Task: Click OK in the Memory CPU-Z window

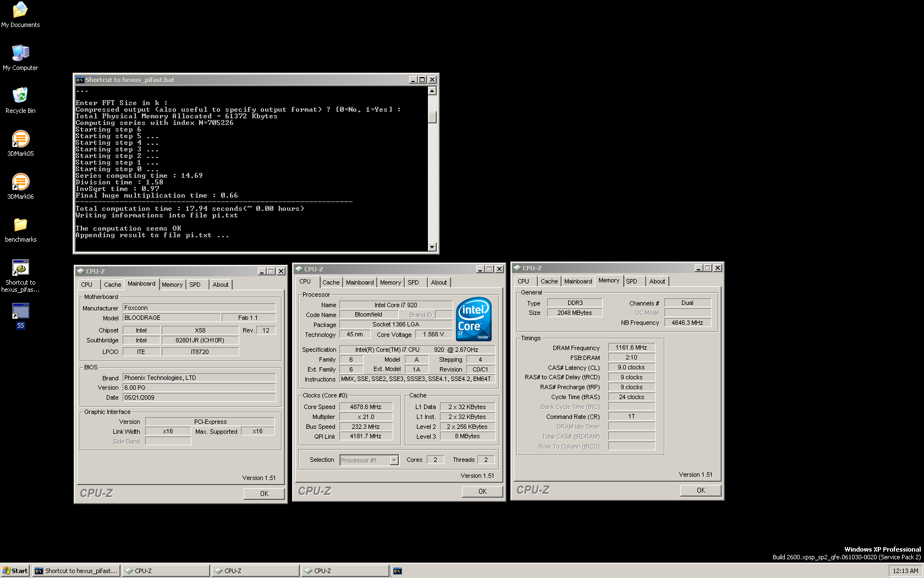Action: (x=701, y=490)
